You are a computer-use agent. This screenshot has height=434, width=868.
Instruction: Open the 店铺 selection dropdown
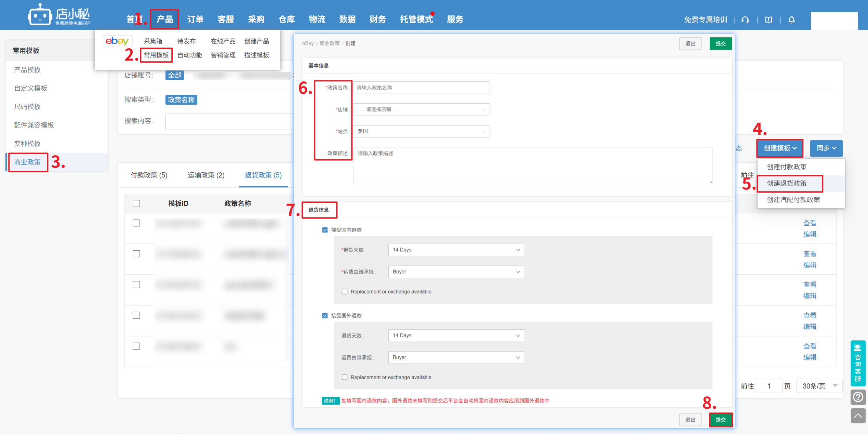(x=421, y=109)
